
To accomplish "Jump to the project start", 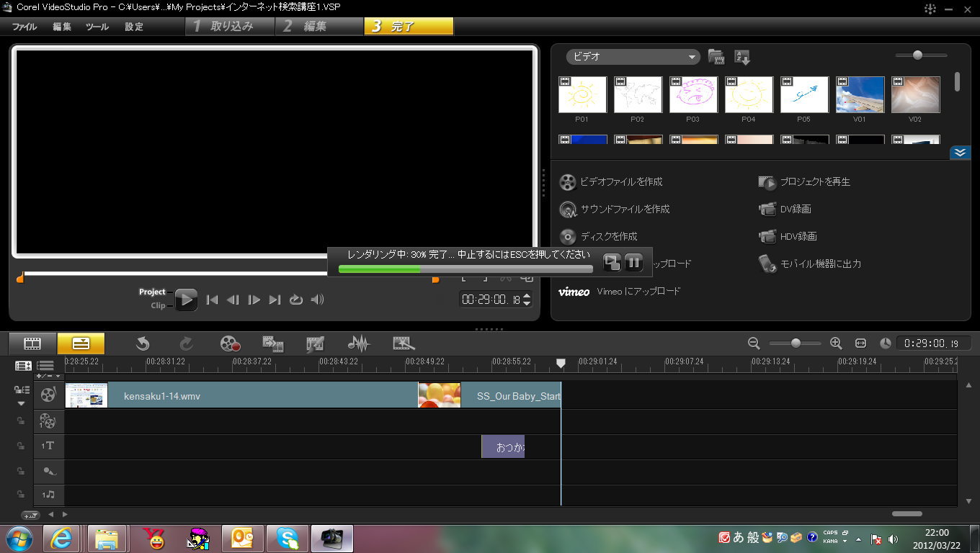I will click(x=212, y=300).
